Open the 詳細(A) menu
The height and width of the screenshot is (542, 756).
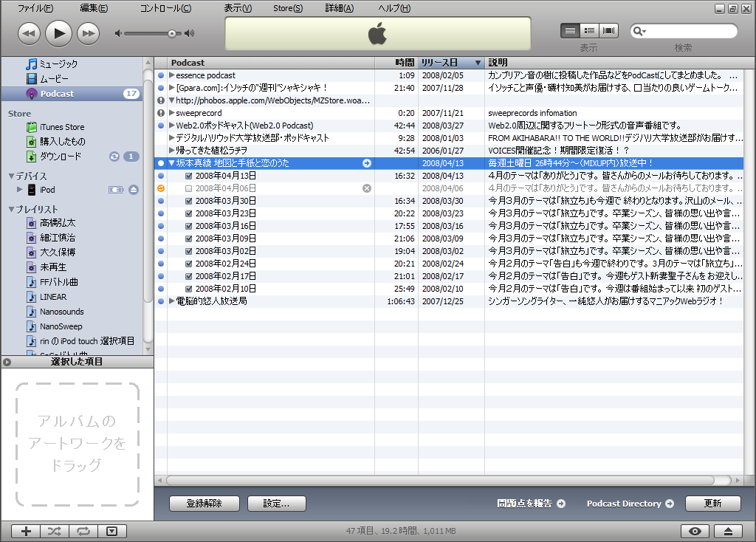pyautogui.click(x=340, y=8)
